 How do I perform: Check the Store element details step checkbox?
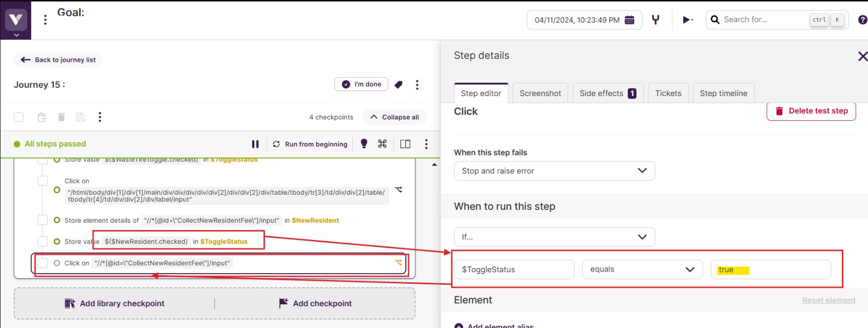[43, 220]
